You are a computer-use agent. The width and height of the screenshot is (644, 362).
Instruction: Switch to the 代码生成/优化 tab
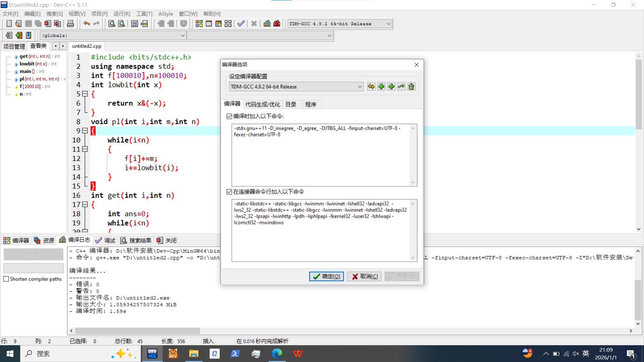coord(262,104)
